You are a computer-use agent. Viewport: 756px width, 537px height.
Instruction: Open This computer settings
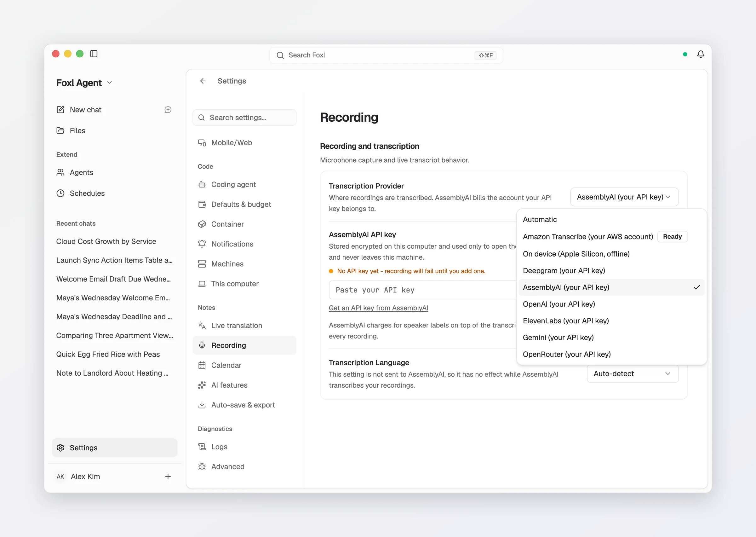(x=244, y=284)
